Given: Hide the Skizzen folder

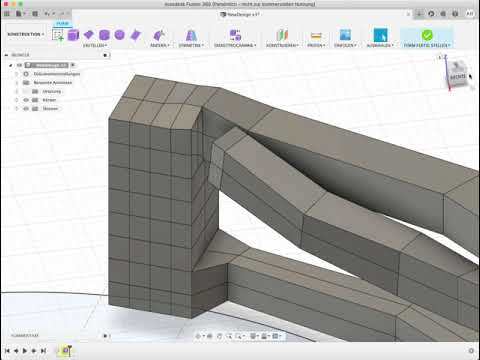Looking at the screenshot, I should 26,108.
